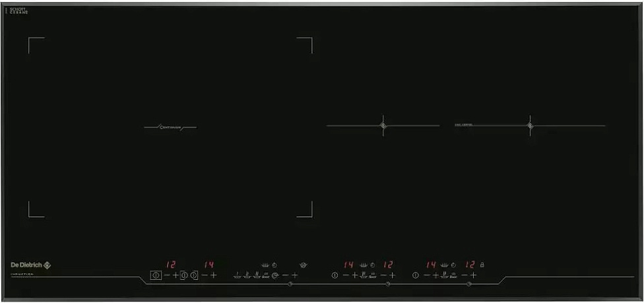
Task: Tap middle-right red '12' power display
Action: pyautogui.click(x=388, y=265)
